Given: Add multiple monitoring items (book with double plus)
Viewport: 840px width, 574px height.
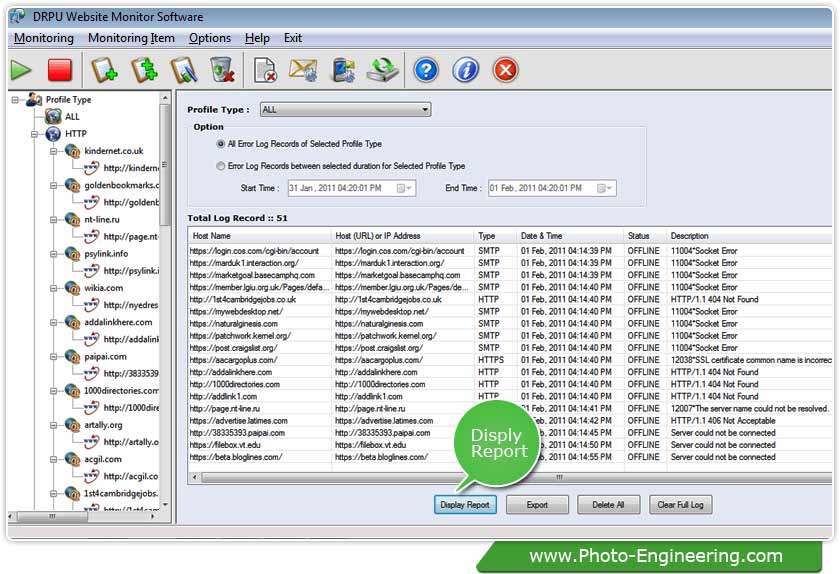Looking at the screenshot, I should pyautogui.click(x=144, y=70).
